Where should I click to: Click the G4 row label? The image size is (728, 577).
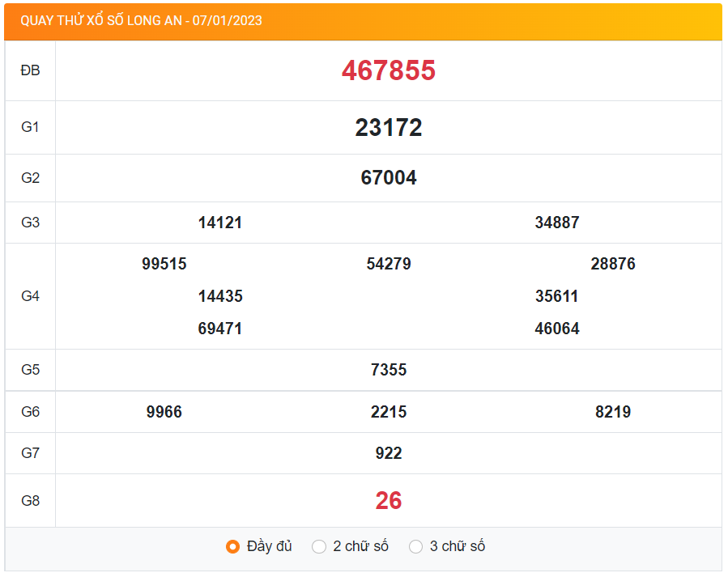coord(30,296)
